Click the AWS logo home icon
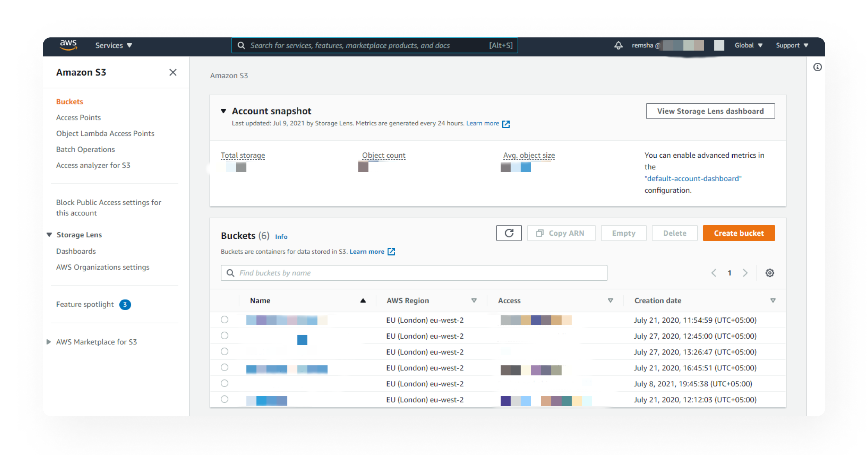This screenshot has width=868, height=455. click(69, 45)
